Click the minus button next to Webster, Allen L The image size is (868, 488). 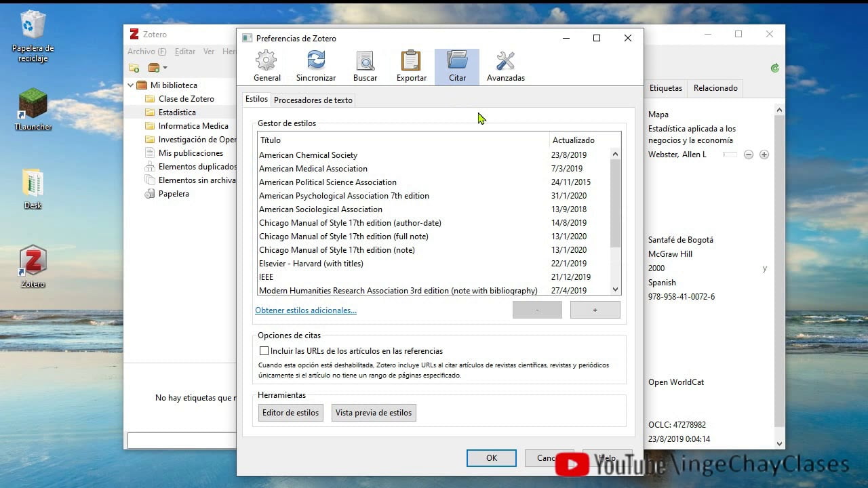(x=749, y=155)
